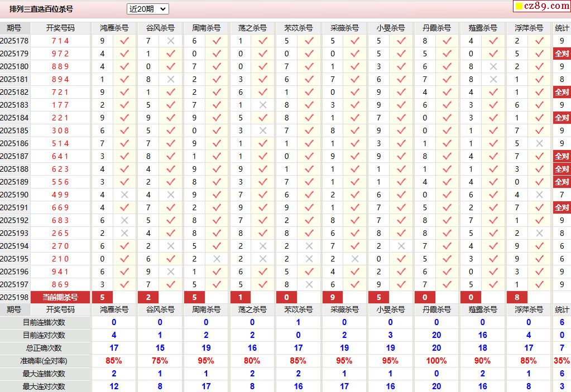Click the gray X mark for 谷风杀号 in row 2025196

click(170, 272)
